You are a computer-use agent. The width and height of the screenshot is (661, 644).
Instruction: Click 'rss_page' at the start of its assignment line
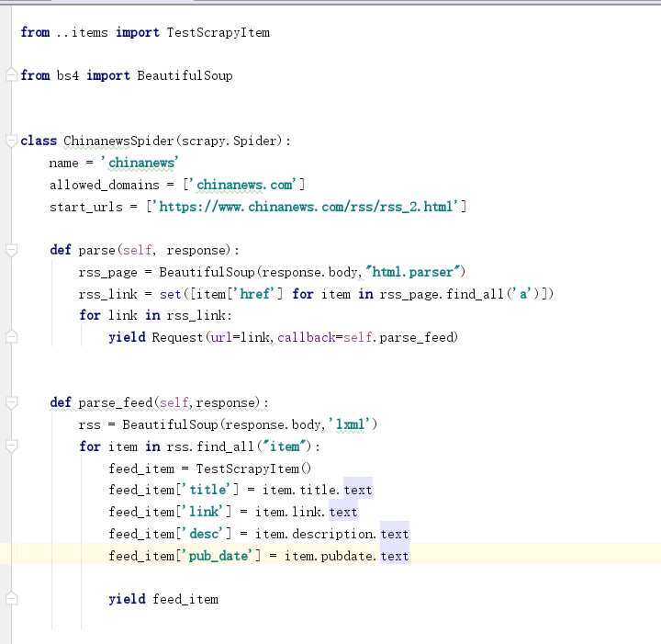[x=107, y=272]
